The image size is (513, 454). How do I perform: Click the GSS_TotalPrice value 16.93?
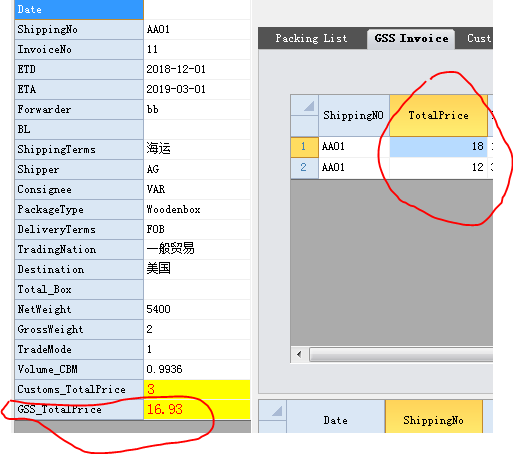[x=197, y=409]
